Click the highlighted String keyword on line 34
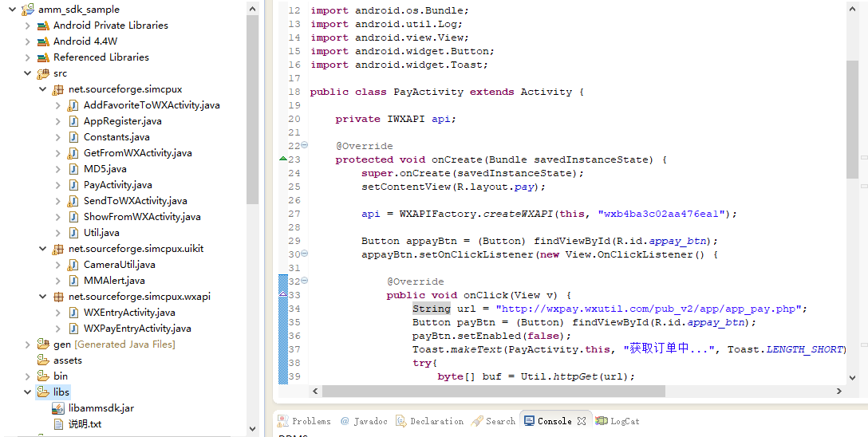 pos(432,309)
